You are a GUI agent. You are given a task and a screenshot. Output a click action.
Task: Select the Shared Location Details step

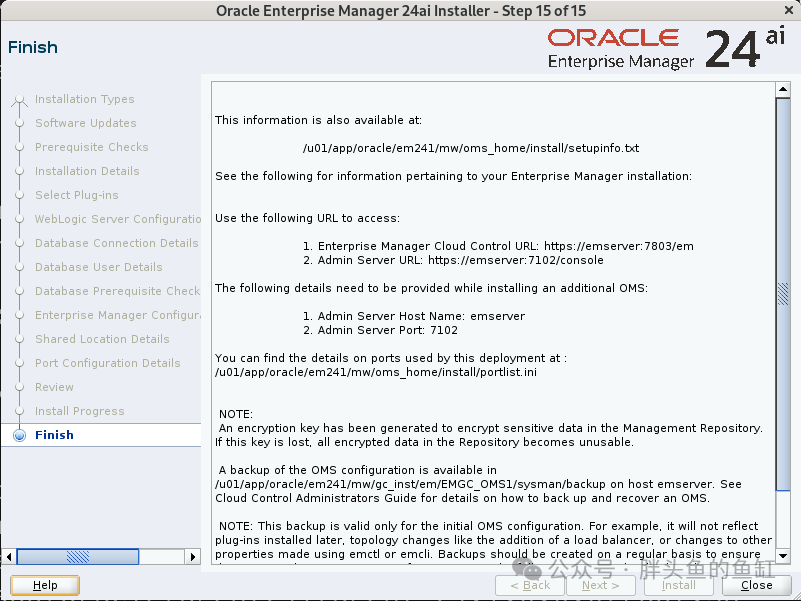pyautogui.click(x=102, y=339)
